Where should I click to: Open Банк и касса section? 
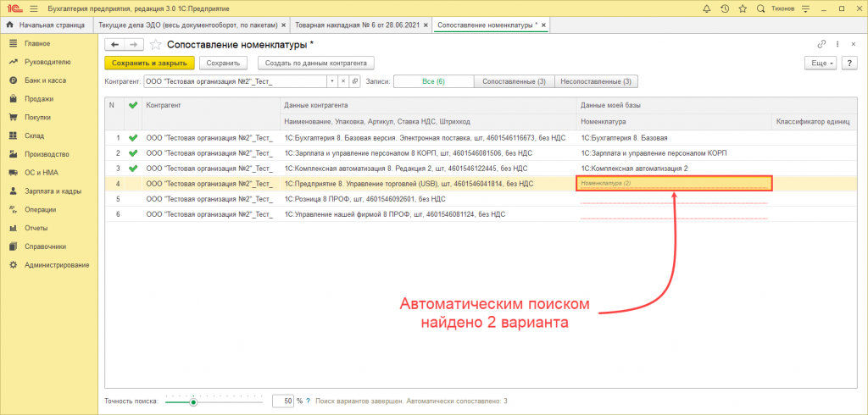tap(45, 80)
